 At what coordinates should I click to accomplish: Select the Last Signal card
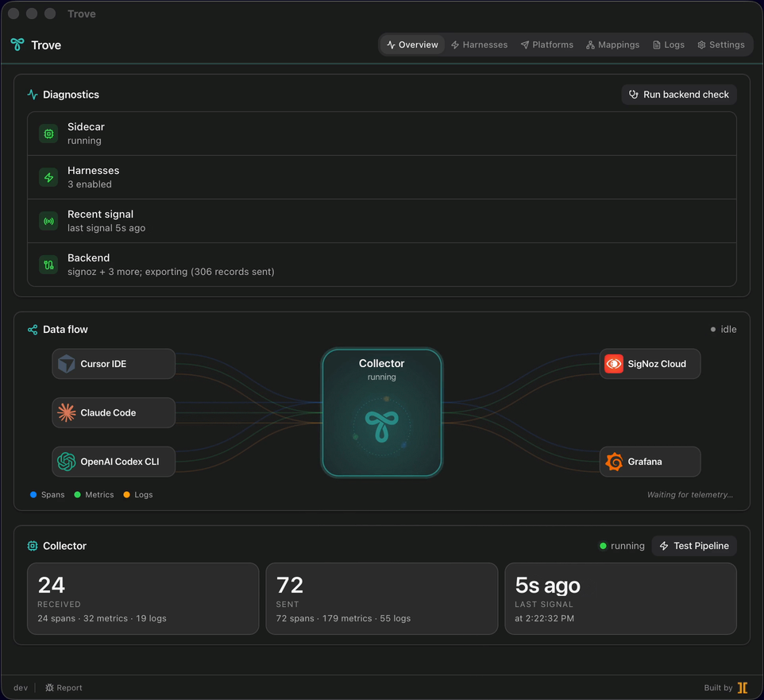point(620,598)
